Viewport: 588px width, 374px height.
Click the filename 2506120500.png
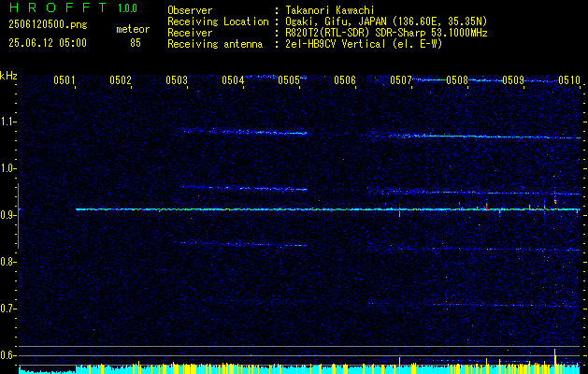point(48,25)
